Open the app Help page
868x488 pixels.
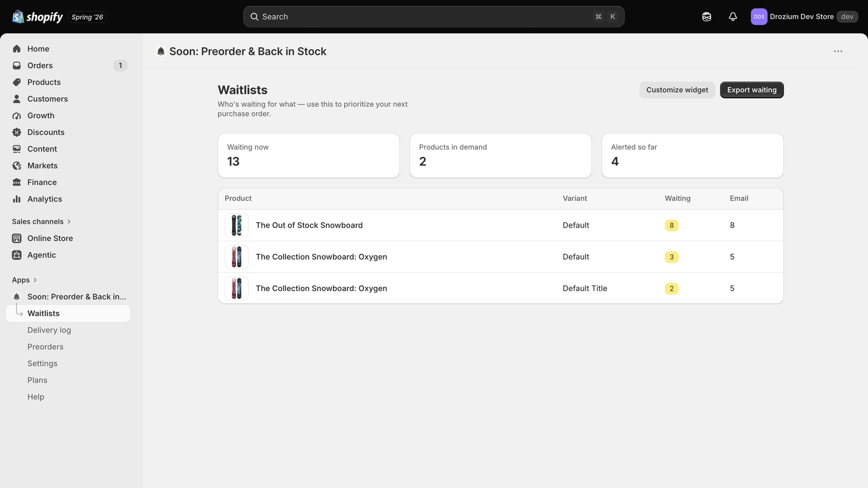point(68,397)
